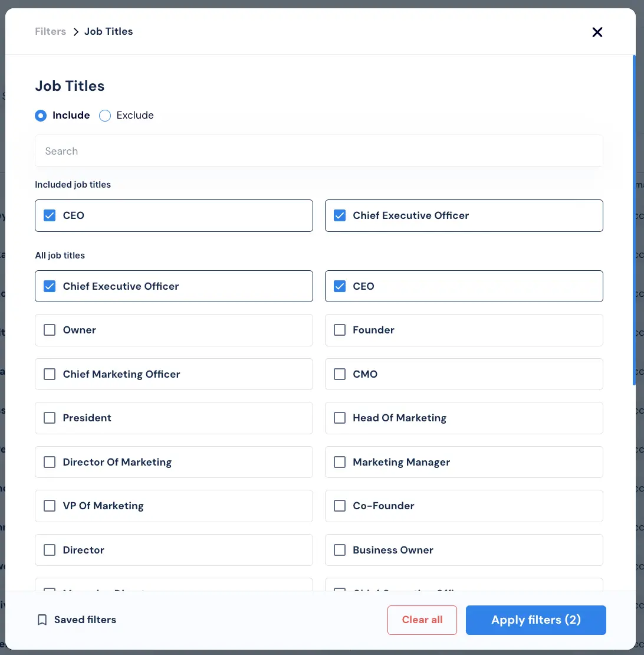The width and height of the screenshot is (644, 655).
Task: Click the dialog's vertical scrollbar
Action: 634,220
